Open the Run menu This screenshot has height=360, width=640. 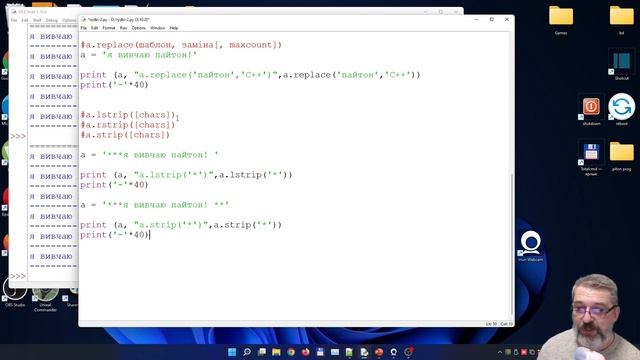coord(123,28)
